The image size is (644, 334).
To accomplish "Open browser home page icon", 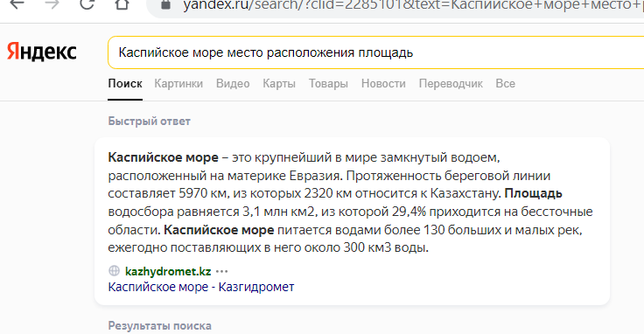I will click(x=122, y=3).
